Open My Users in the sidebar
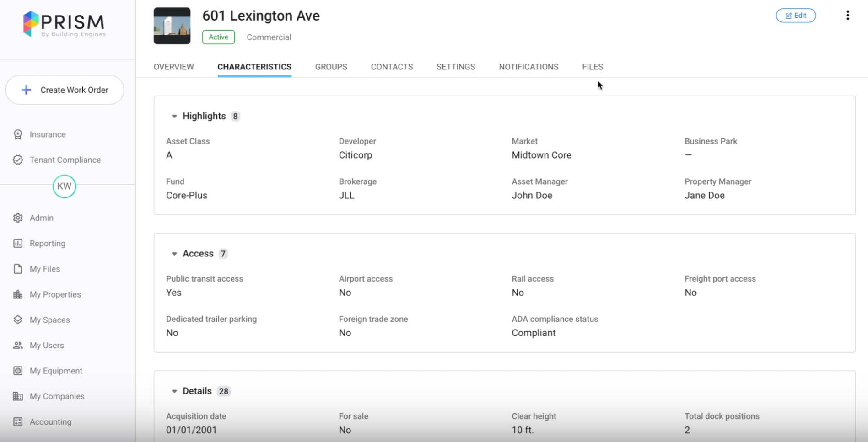This screenshot has width=868, height=442. point(46,346)
